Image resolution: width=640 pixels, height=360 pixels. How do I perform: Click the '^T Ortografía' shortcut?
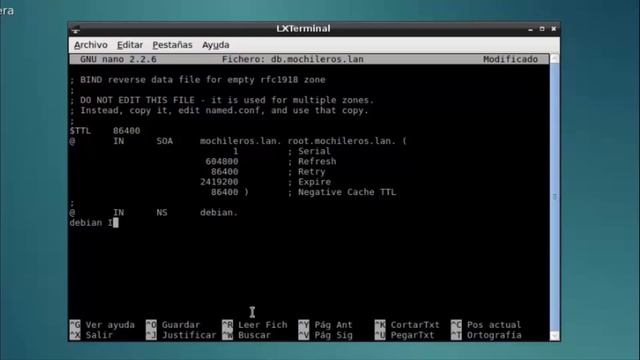coord(486,335)
